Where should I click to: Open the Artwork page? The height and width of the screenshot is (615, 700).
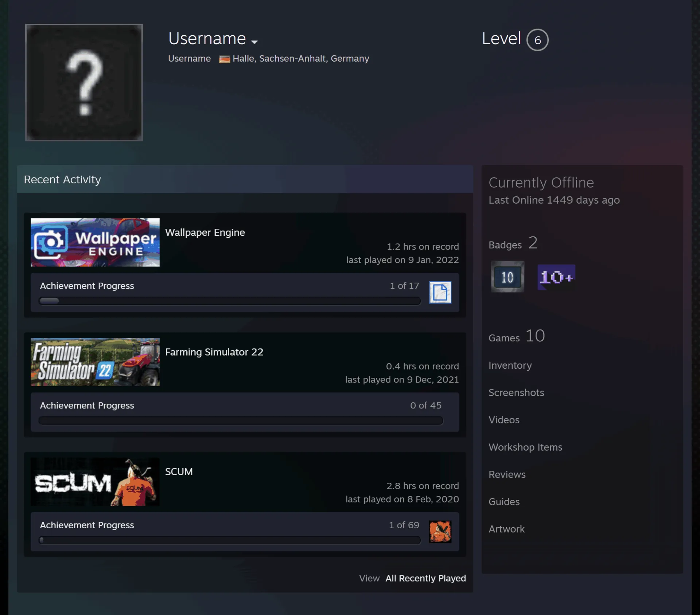tap(506, 529)
